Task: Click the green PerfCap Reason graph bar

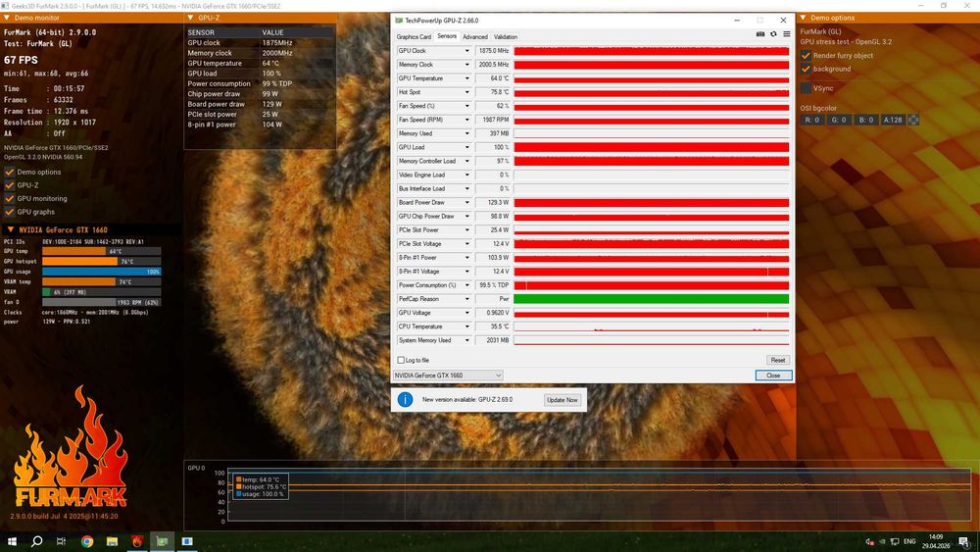Action: (x=652, y=299)
